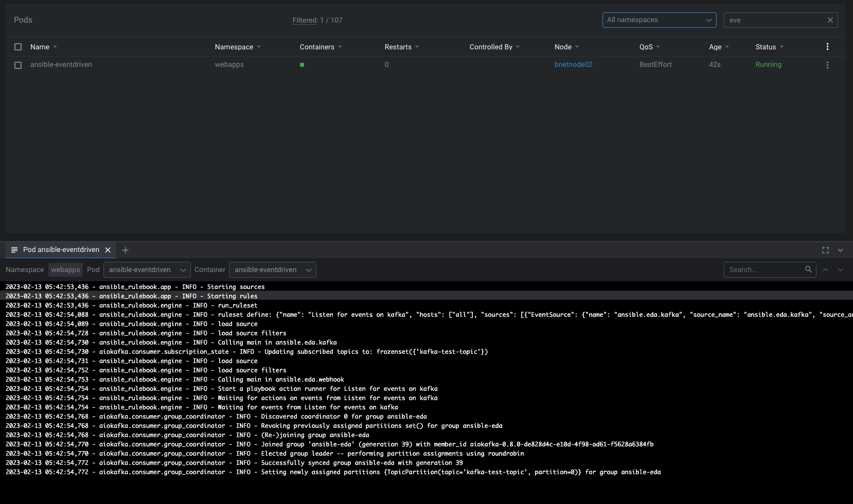Open the table settings kebab menu

(x=827, y=46)
